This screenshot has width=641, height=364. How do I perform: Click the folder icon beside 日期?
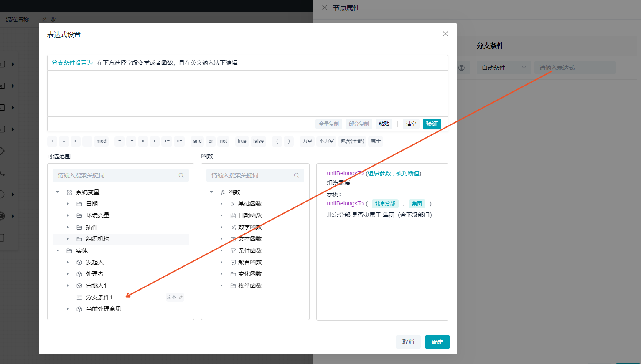[79, 204]
